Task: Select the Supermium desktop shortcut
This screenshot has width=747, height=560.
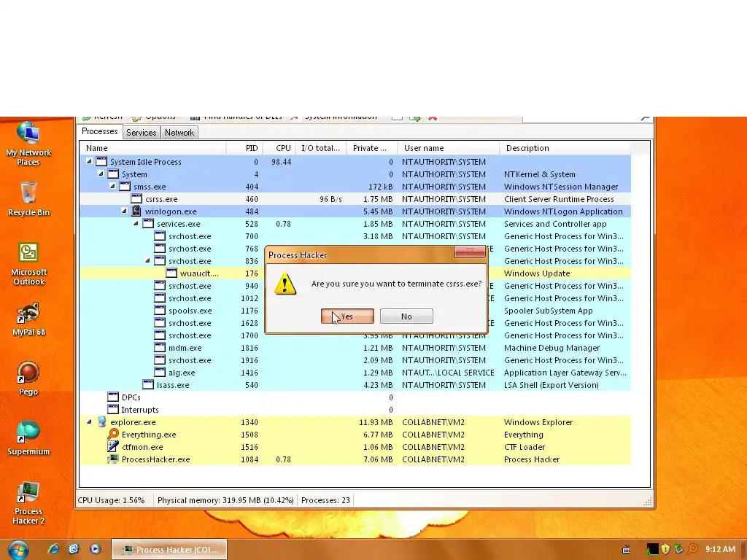Action: point(28,438)
